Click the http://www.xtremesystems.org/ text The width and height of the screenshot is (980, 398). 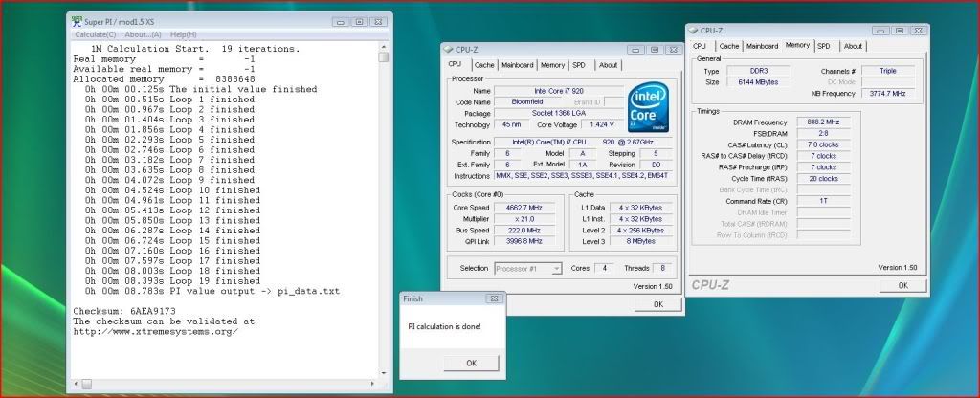click(x=156, y=331)
